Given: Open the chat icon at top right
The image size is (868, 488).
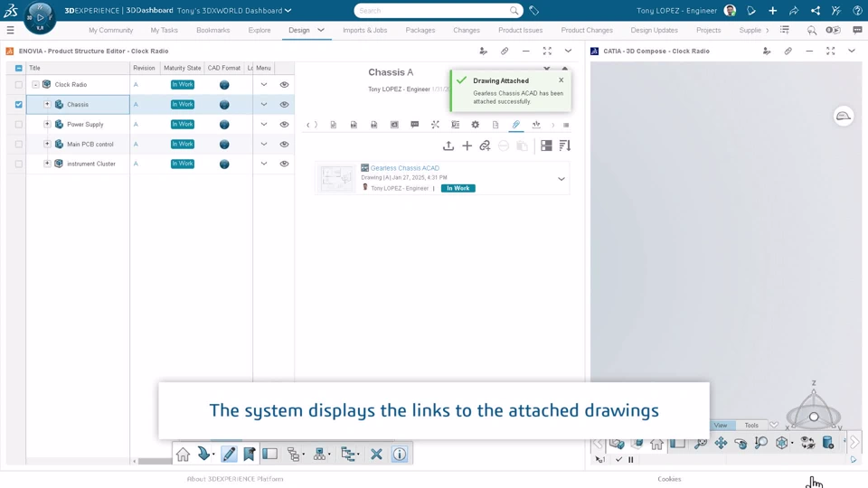Looking at the screenshot, I should coord(857,31).
